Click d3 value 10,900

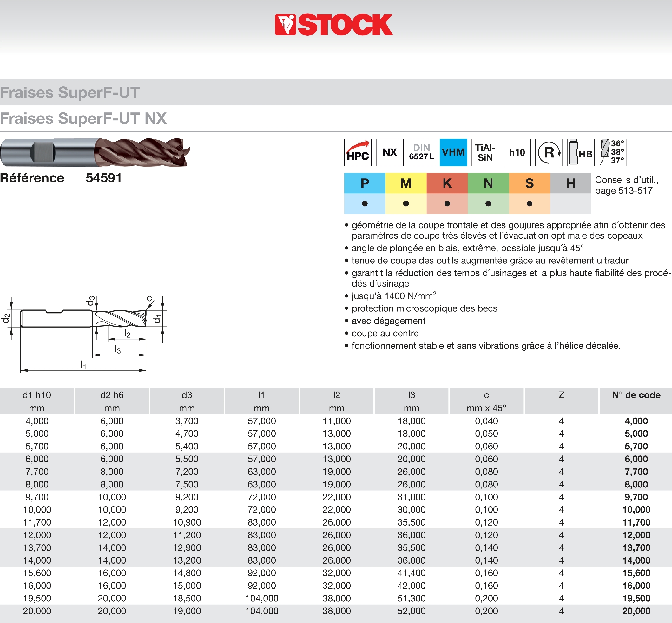point(187,522)
